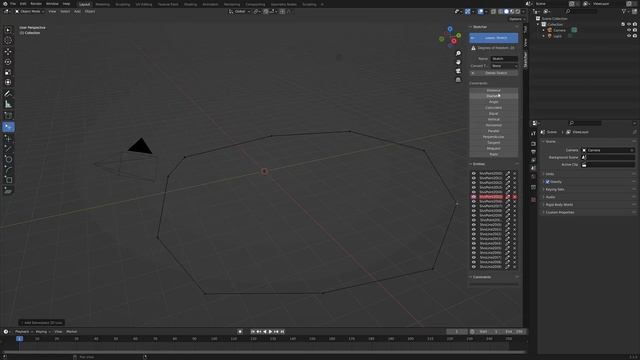Select the Rotate tool
The width and height of the screenshot is (640, 360).
tap(8, 62)
